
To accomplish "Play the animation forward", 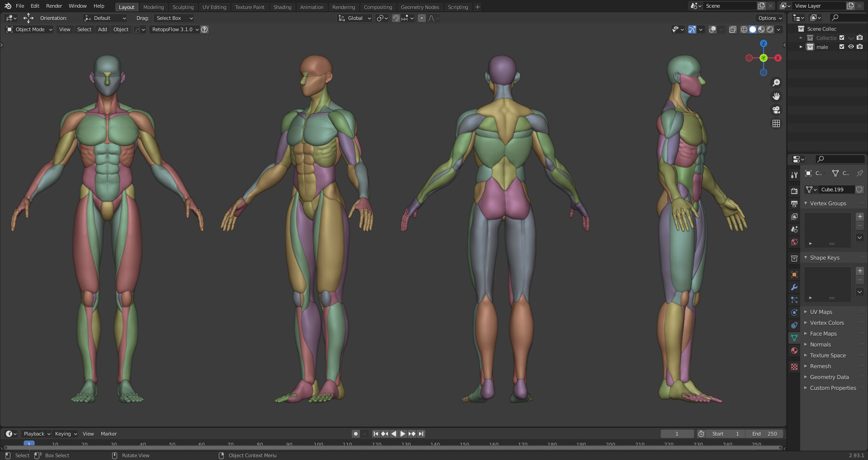I will (x=403, y=434).
